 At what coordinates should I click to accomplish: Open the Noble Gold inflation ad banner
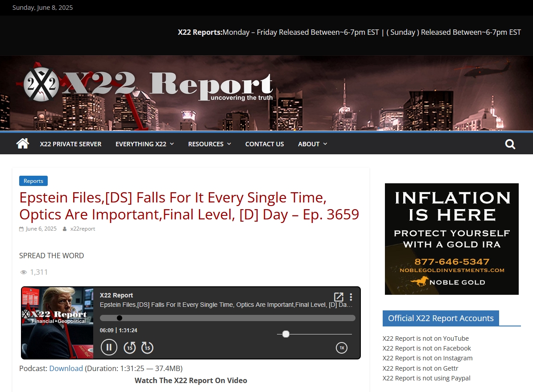click(451, 239)
